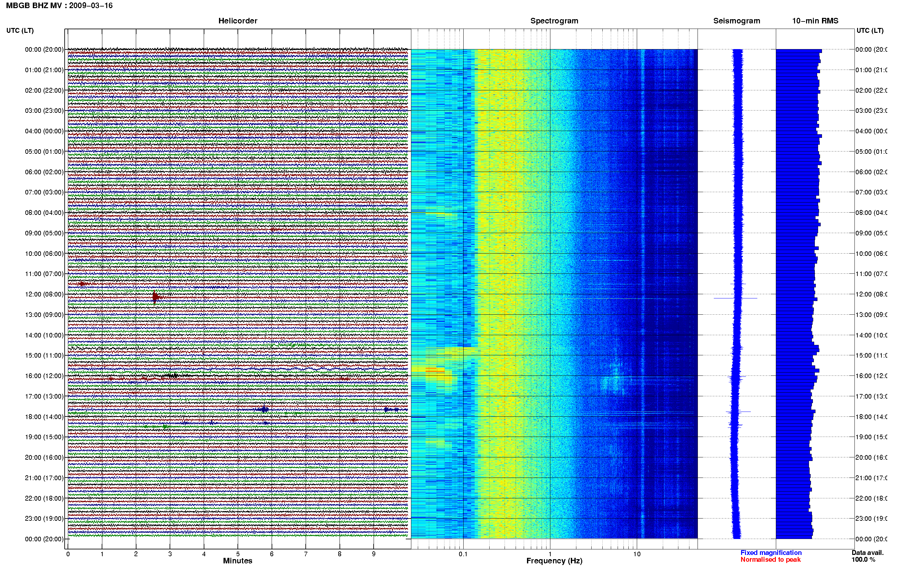Click the '02:00 (22:00)' left time label
Image resolution: width=924 pixels, height=578 pixels.
point(44,90)
